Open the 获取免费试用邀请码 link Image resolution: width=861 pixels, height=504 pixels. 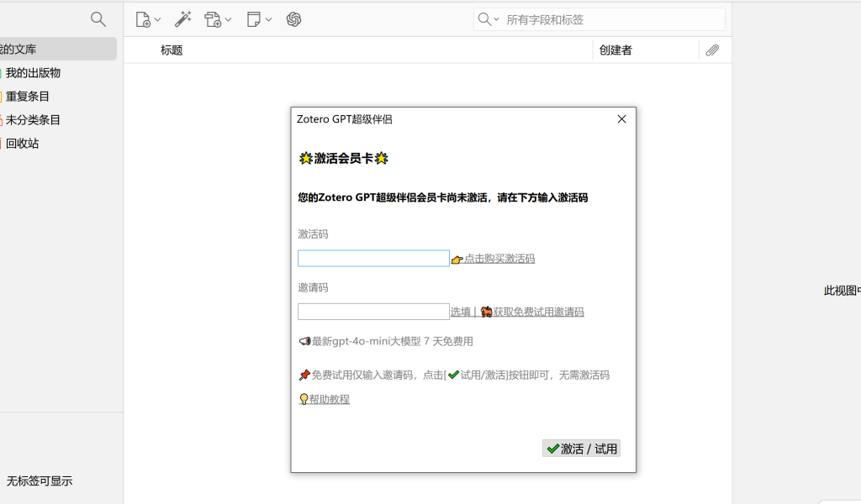pos(538,312)
